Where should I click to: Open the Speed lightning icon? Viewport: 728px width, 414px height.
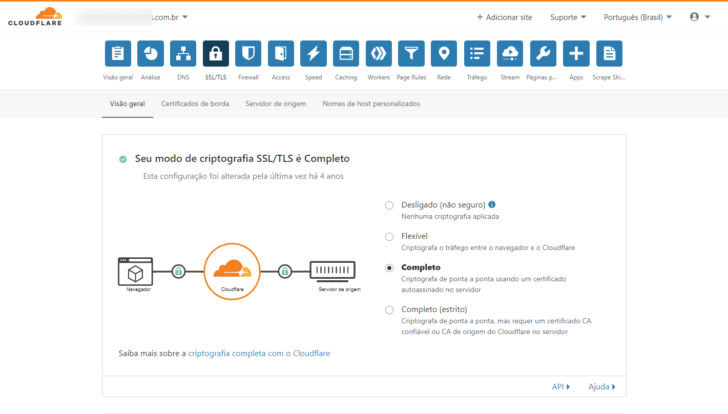(x=313, y=54)
